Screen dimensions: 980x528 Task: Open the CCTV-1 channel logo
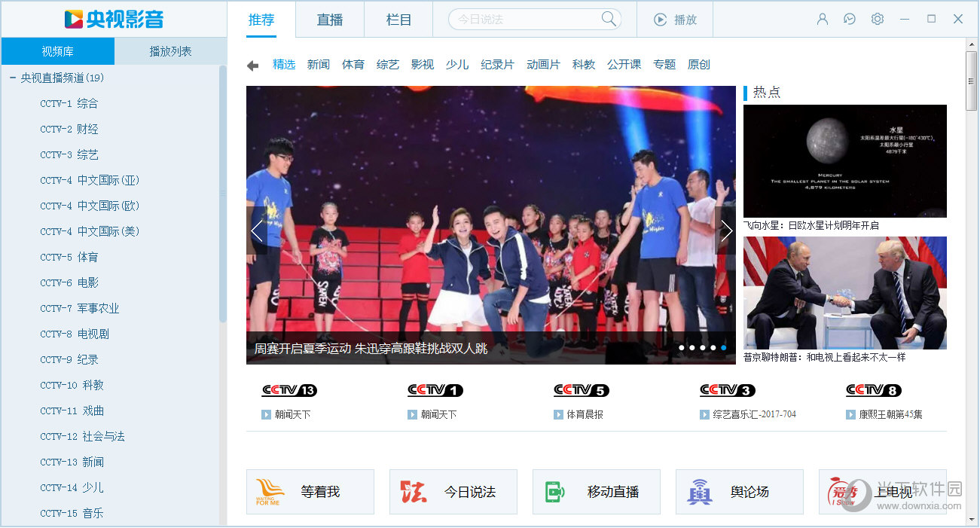(x=435, y=390)
